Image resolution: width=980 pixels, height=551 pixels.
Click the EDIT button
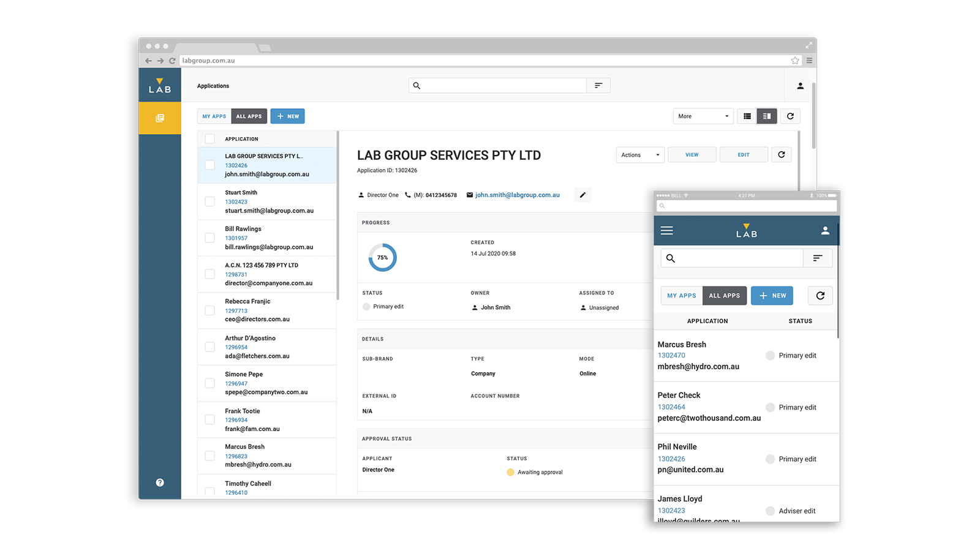coord(744,155)
